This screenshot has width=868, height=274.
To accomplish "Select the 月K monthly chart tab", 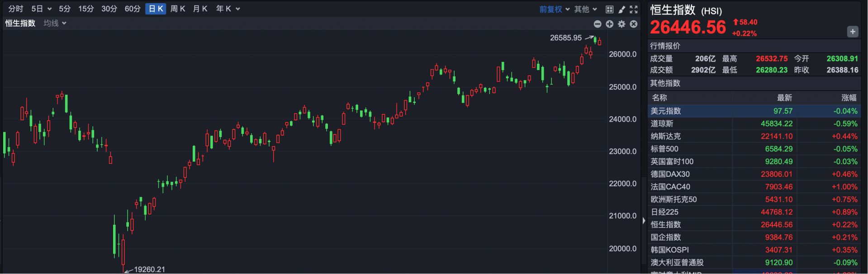I will [x=200, y=9].
